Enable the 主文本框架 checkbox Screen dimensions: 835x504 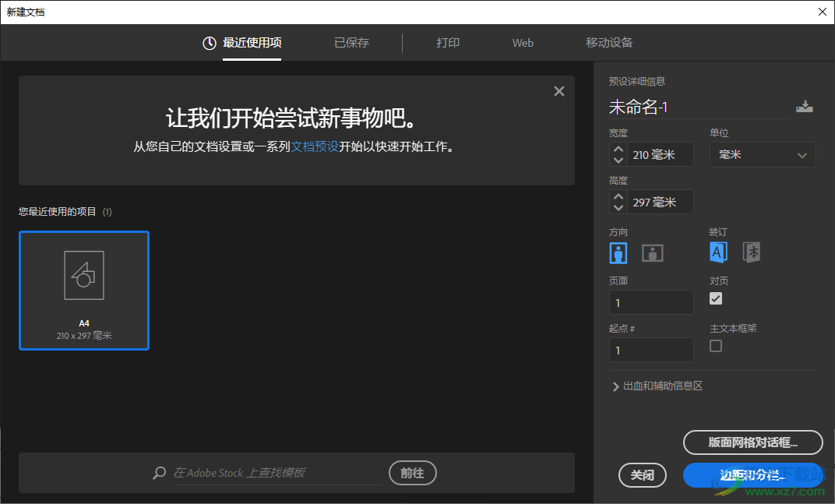[x=715, y=346]
